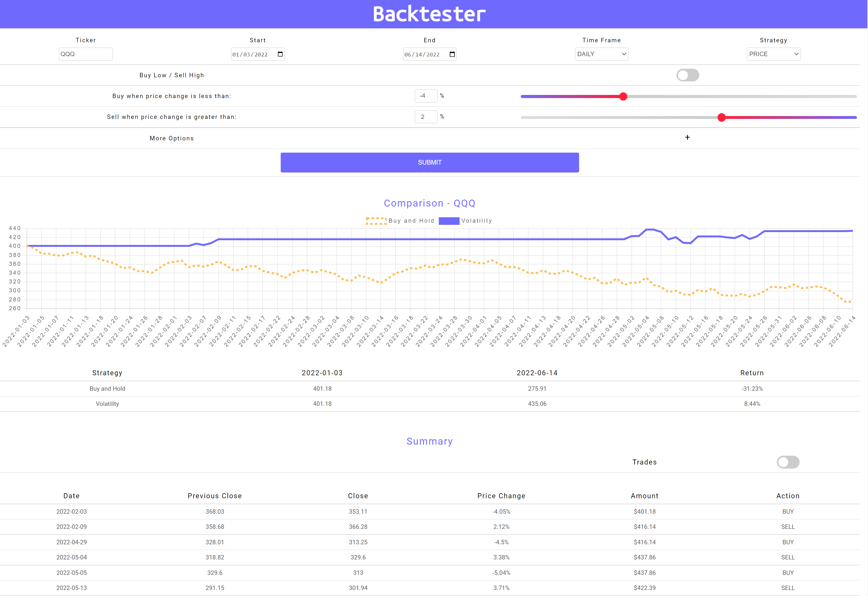Click the 2022-01-03 column header
The image size is (868, 596).
[x=322, y=373]
